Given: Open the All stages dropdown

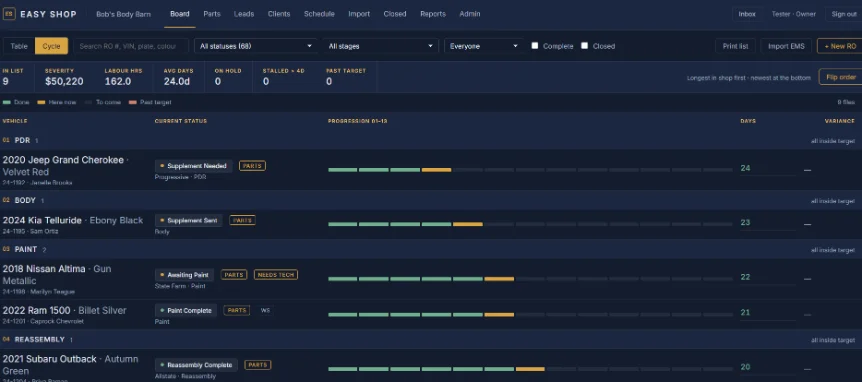Looking at the screenshot, I should 380,46.
